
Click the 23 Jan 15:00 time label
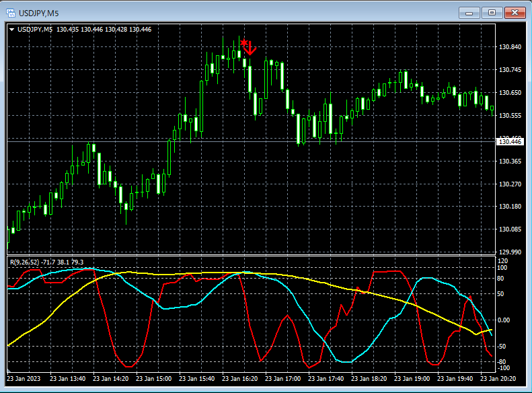(x=154, y=378)
